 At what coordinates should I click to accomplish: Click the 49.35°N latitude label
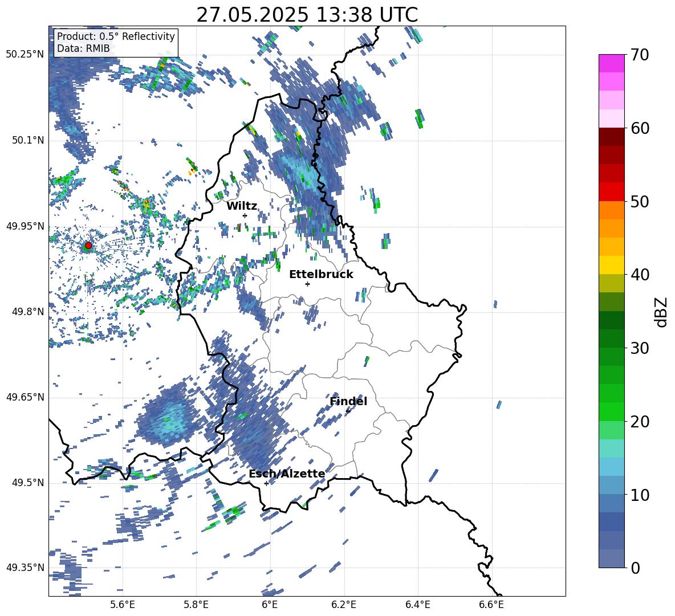tap(25, 568)
